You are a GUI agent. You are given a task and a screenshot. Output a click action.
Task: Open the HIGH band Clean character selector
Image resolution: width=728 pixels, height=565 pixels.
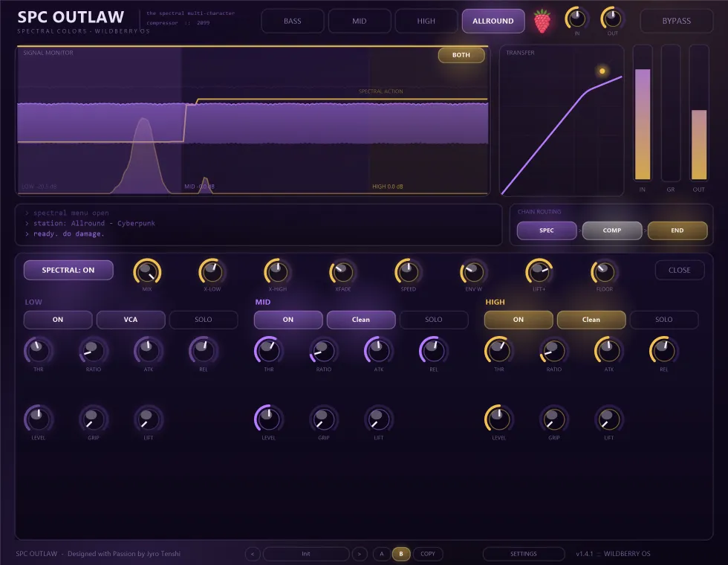click(x=591, y=320)
